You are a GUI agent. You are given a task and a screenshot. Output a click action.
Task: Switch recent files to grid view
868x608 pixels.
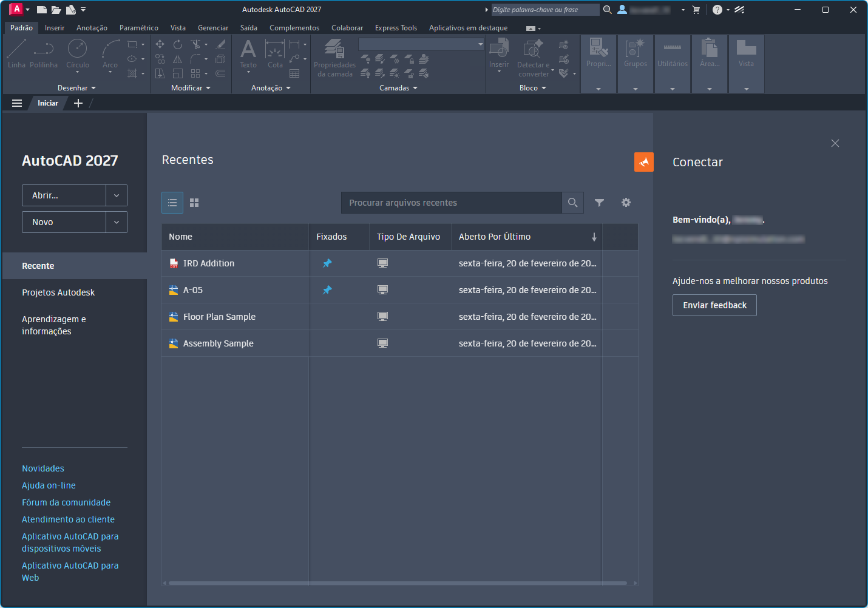194,203
